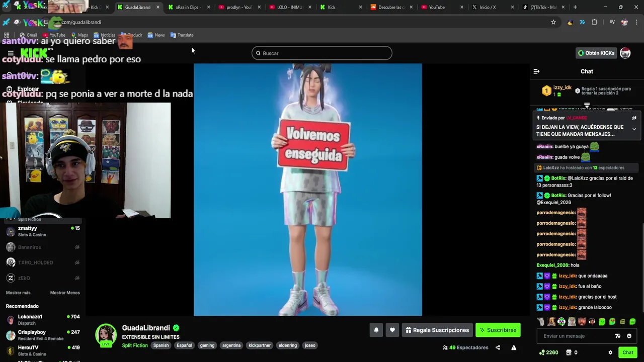Hide the pinned chat message

634,118
